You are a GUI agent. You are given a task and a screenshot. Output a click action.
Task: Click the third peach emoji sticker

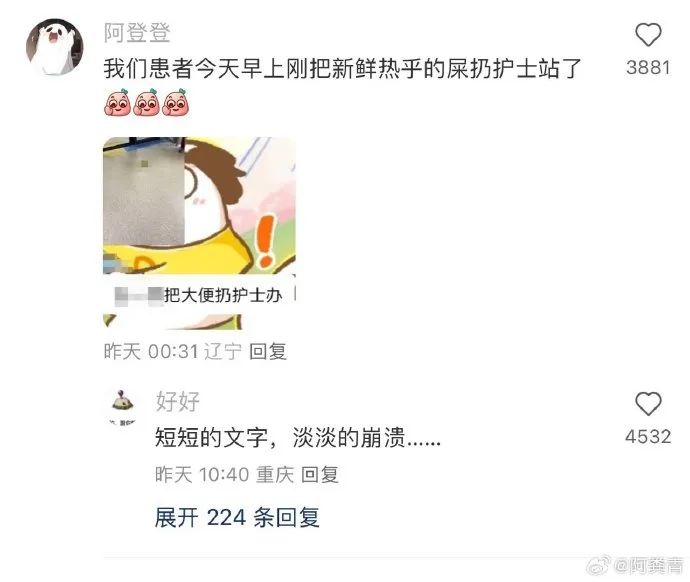click(x=176, y=102)
